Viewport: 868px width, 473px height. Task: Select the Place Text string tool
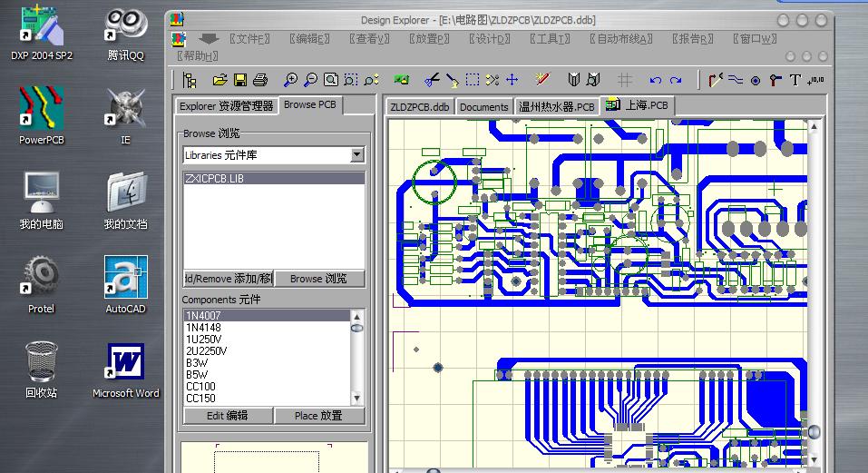pos(795,81)
